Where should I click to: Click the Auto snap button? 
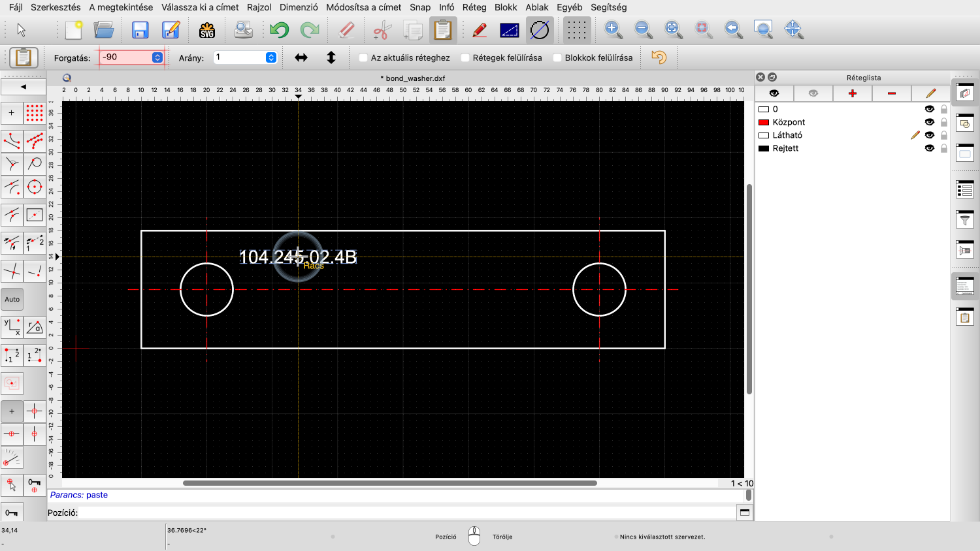point(12,300)
